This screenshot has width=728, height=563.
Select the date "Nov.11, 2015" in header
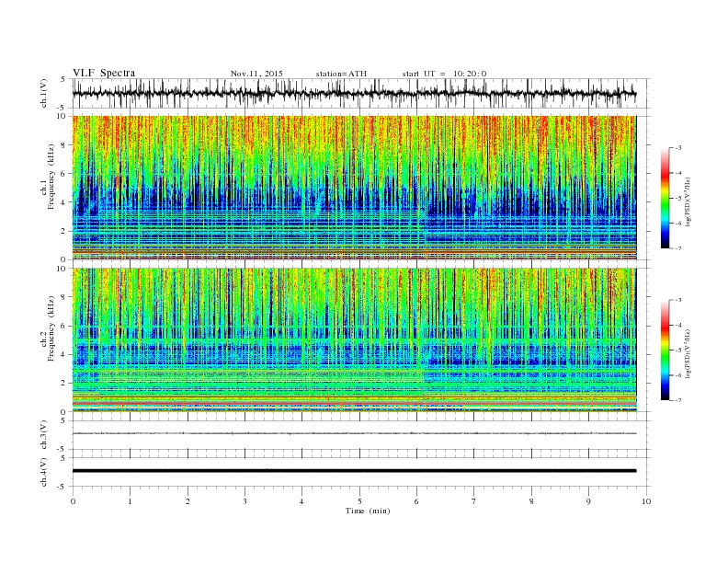256,74
